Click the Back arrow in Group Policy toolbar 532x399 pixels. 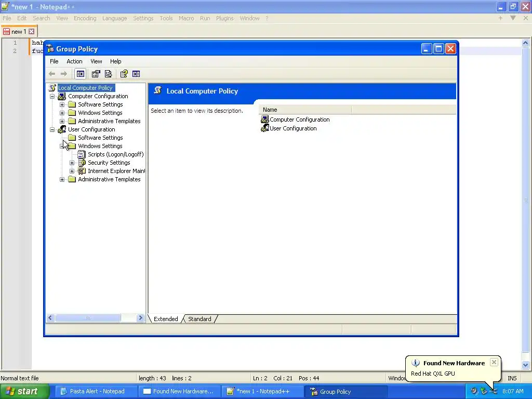click(52, 74)
